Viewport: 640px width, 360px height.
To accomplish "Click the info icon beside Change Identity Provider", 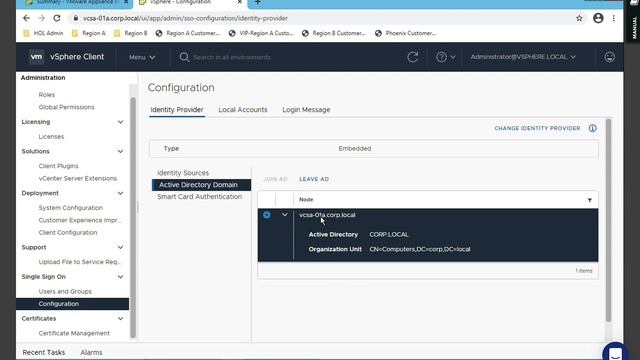I will coord(593,128).
